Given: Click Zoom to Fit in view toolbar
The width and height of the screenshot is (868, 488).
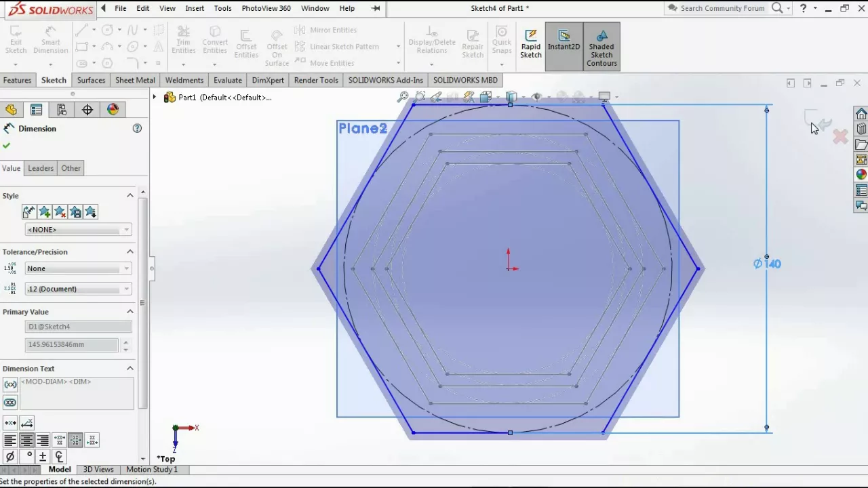Looking at the screenshot, I should (x=403, y=97).
